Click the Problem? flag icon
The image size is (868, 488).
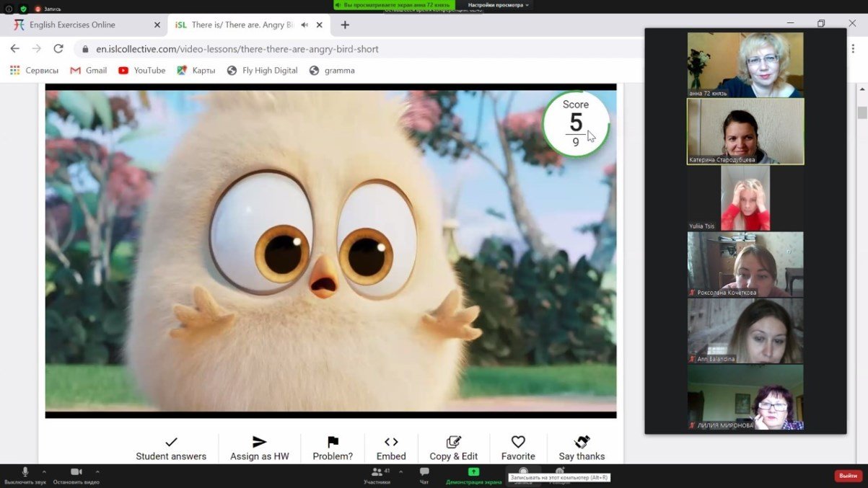click(x=333, y=442)
